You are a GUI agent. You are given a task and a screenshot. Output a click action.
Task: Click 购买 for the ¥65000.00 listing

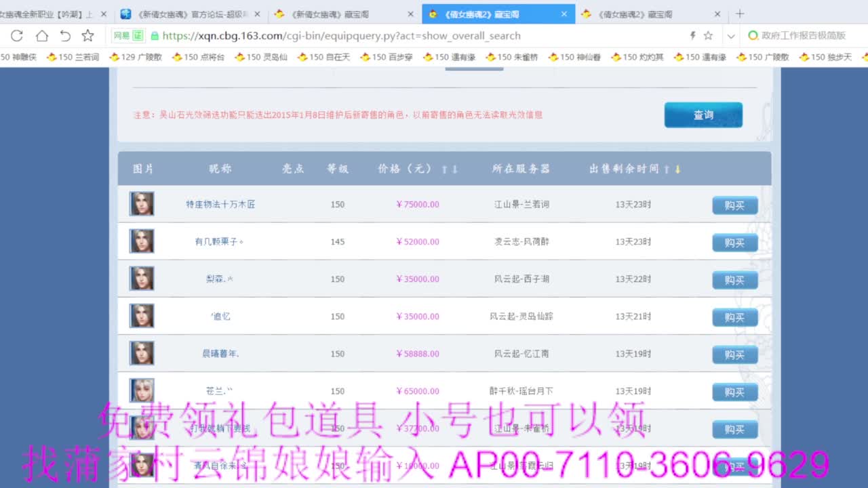click(x=735, y=391)
